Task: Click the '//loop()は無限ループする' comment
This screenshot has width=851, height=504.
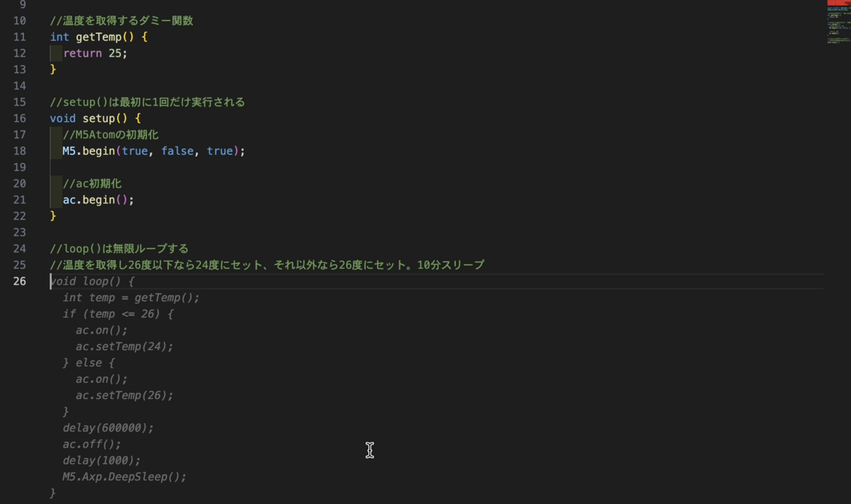Action: (119, 249)
